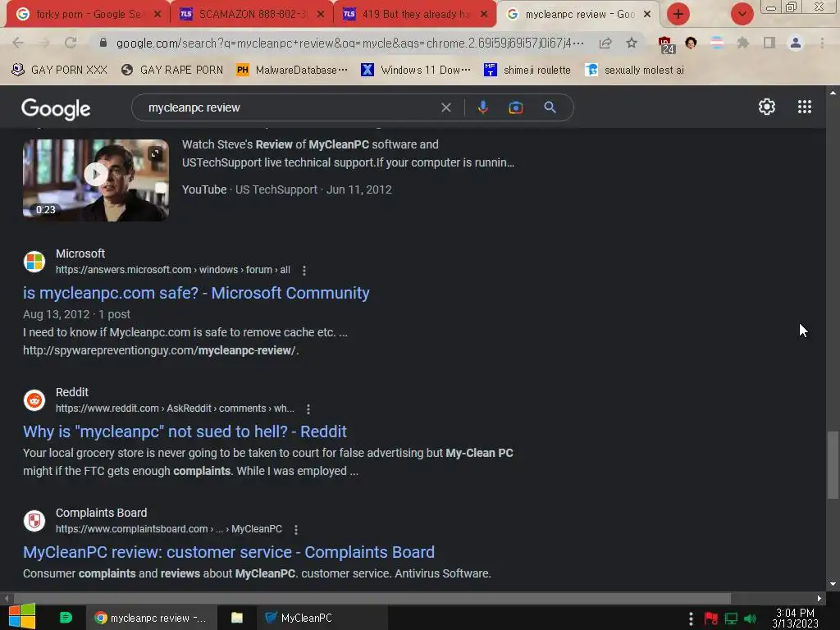840x630 pixels.
Task: Open more options for Reddit result
Action: tap(308, 409)
